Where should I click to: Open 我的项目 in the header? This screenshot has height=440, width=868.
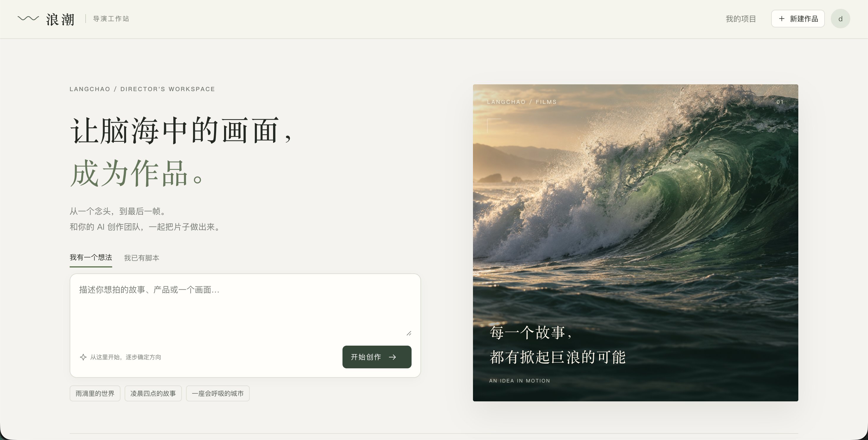741,19
